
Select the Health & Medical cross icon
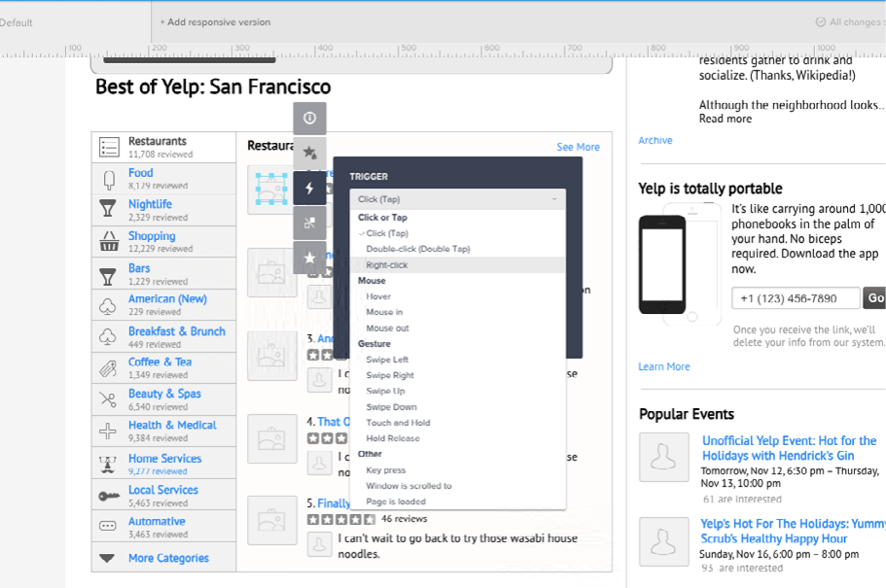(x=107, y=431)
